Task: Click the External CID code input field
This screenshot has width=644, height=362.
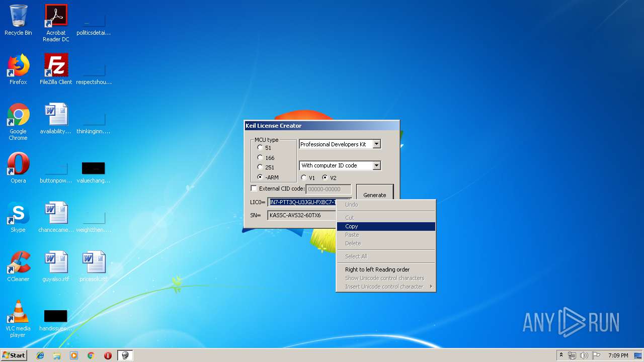Action: tap(329, 190)
